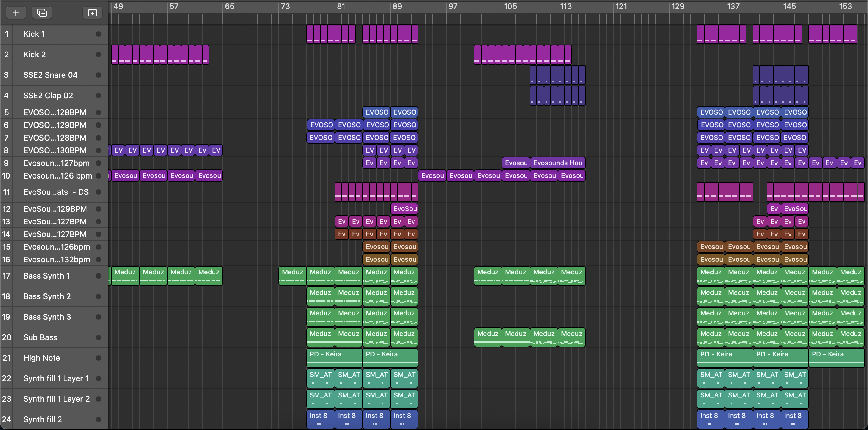Select the SSE2 Snare 04 track header

pos(51,75)
